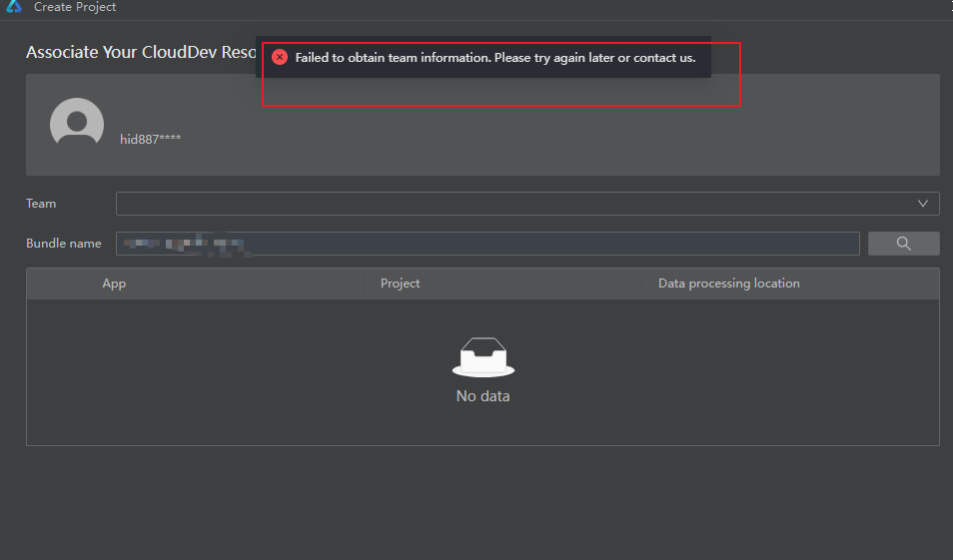Click the search magnifier button
Screen dimensions: 953x560
click(x=904, y=244)
